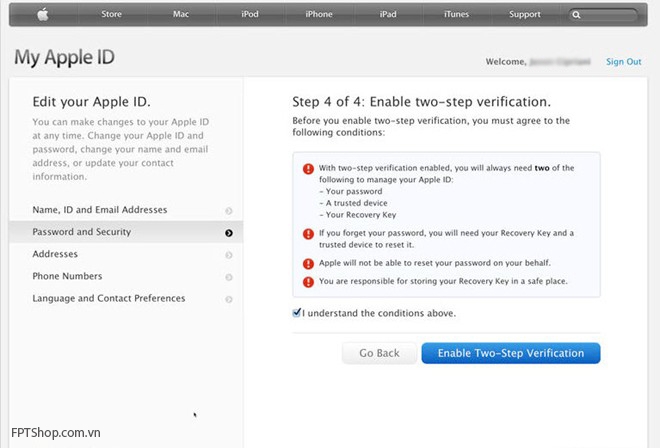Click arrow icon next to Name, ID and Email Addresses
Image resolution: width=660 pixels, height=448 pixels.
[x=229, y=211]
